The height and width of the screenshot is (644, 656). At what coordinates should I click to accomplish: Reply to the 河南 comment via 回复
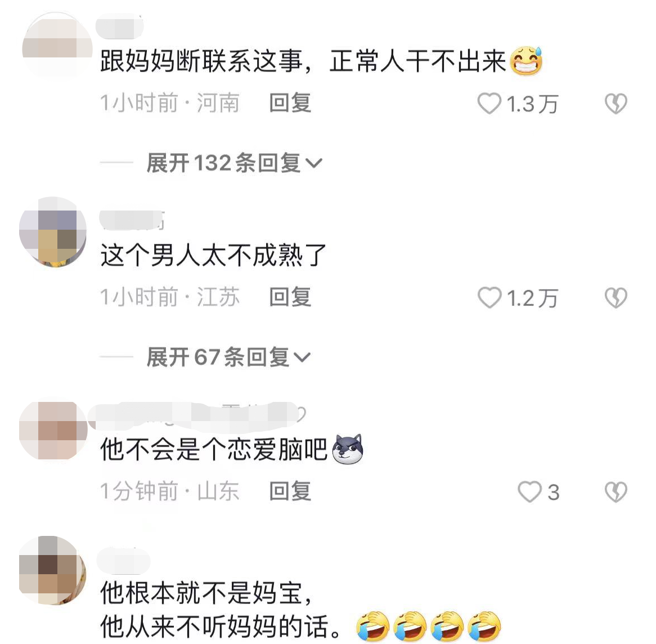click(x=290, y=103)
